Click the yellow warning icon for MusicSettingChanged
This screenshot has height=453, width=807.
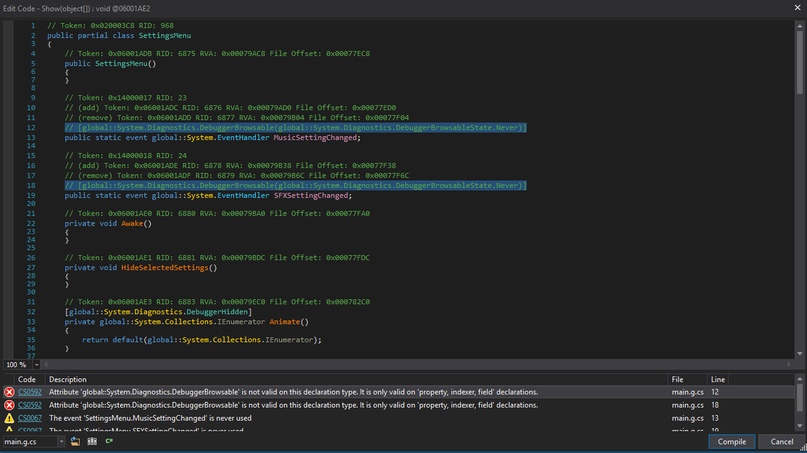pos(9,418)
